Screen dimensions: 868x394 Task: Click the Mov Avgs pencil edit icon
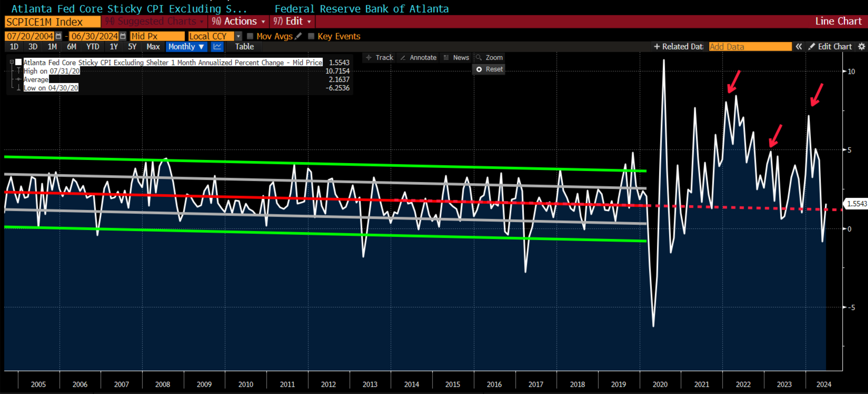(x=298, y=36)
